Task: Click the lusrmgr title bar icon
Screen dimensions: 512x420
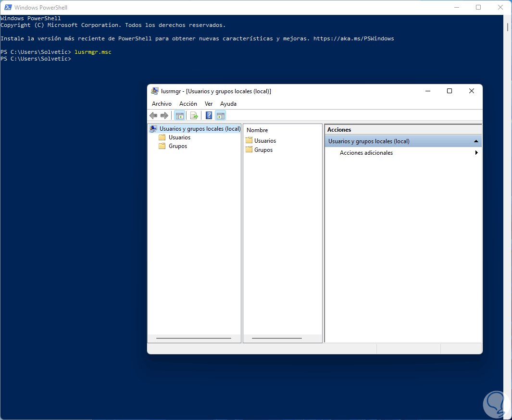Action: (x=155, y=91)
